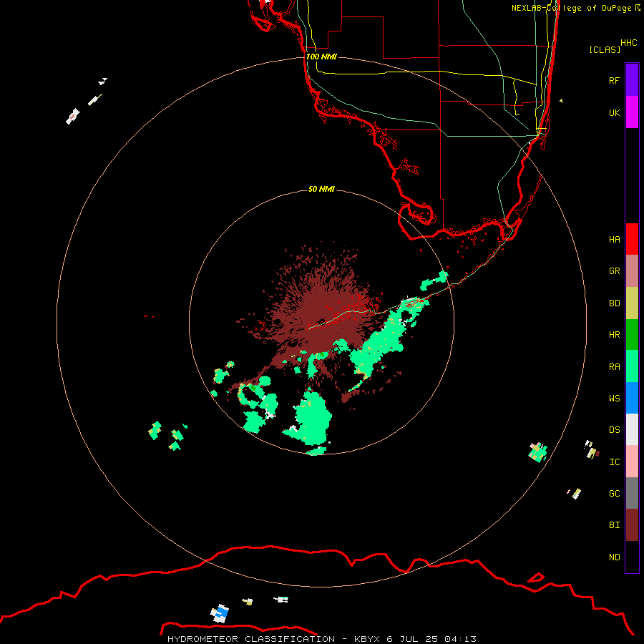Click the HA red legend swatch
Viewport: 644px width, 644px height.
tap(632, 239)
